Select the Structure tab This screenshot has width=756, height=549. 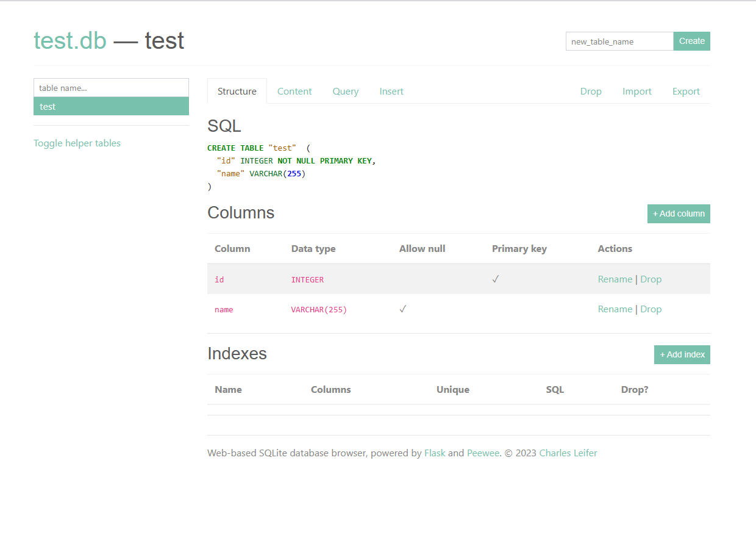[237, 91]
